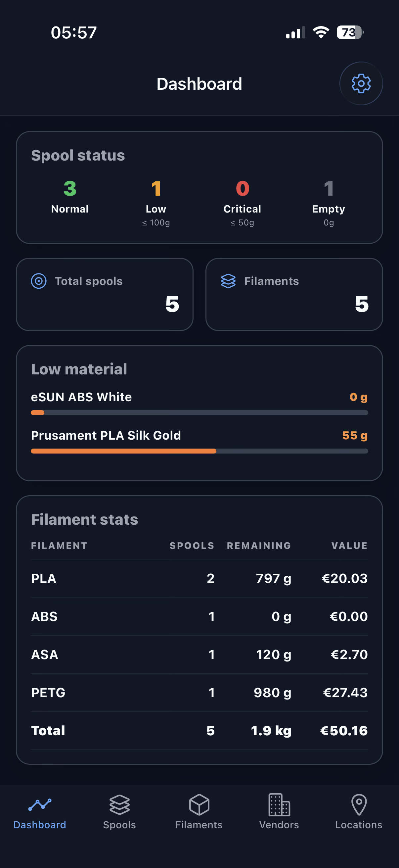Open the PETG row in Filament stats
Image resolution: width=399 pixels, height=868 pixels.
(x=199, y=693)
